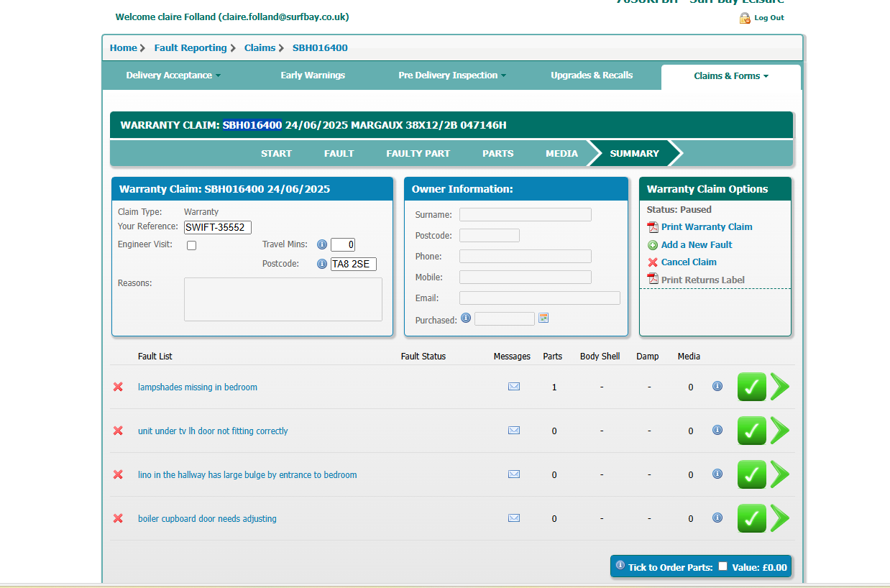Click green tick for lino hallway fault

pyautogui.click(x=751, y=474)
